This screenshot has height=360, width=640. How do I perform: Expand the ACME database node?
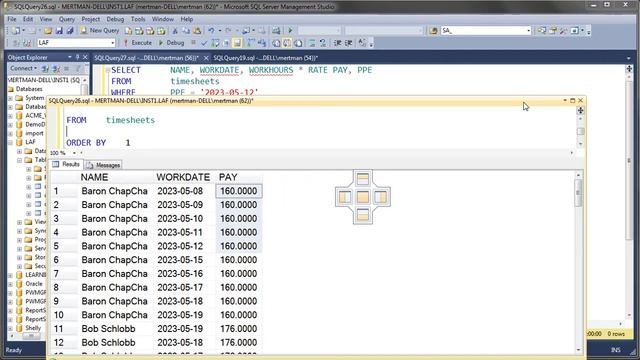pyautogui.click(x=10, y=116)
